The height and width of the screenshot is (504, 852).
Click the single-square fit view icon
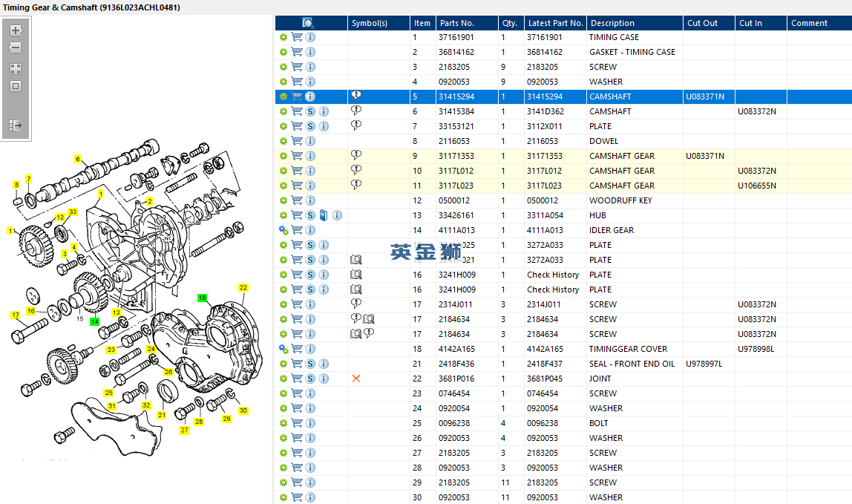point(15,86)
